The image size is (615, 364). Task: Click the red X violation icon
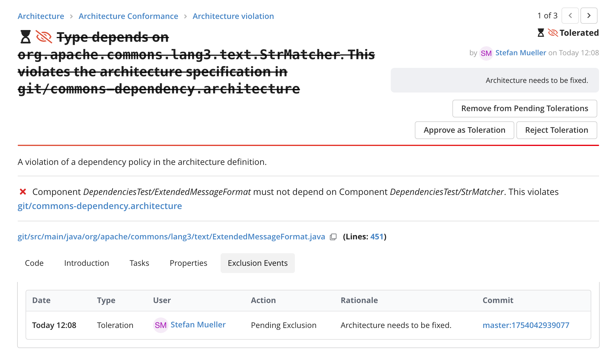pyautogui.click(x=23, y=192)
